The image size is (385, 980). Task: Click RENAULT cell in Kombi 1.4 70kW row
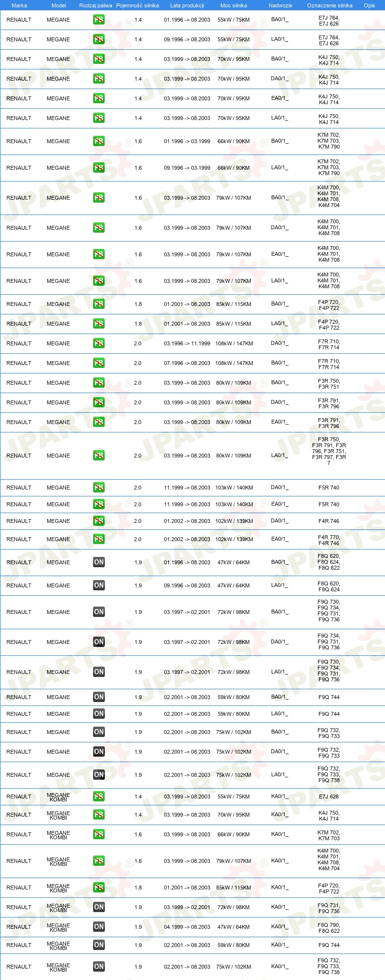click(19, 815)
